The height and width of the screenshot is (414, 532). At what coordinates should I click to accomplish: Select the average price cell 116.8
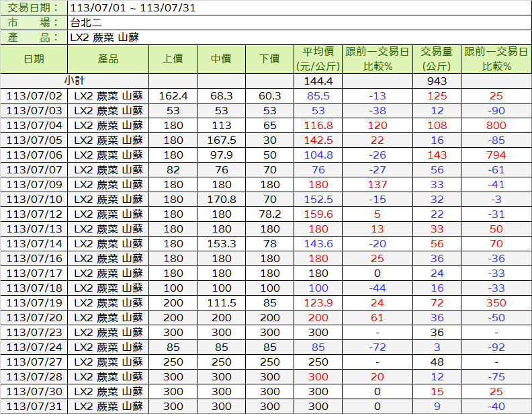point(318,125)
